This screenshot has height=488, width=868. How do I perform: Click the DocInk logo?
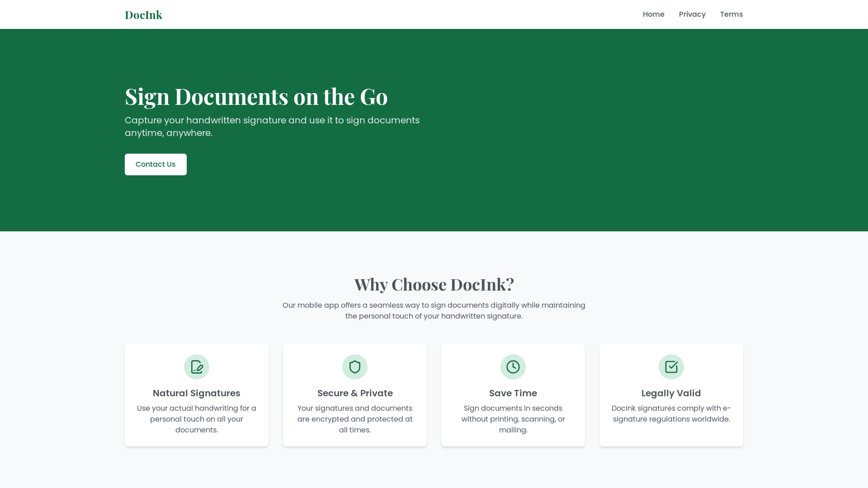pos(143,15)
